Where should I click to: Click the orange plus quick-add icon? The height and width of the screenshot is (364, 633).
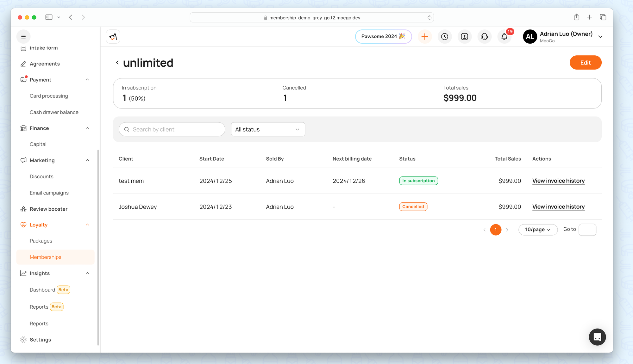[424, 37]
